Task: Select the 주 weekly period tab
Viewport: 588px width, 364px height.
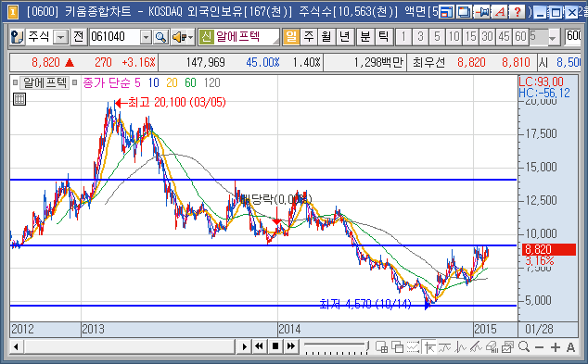Action: (309, 36)
